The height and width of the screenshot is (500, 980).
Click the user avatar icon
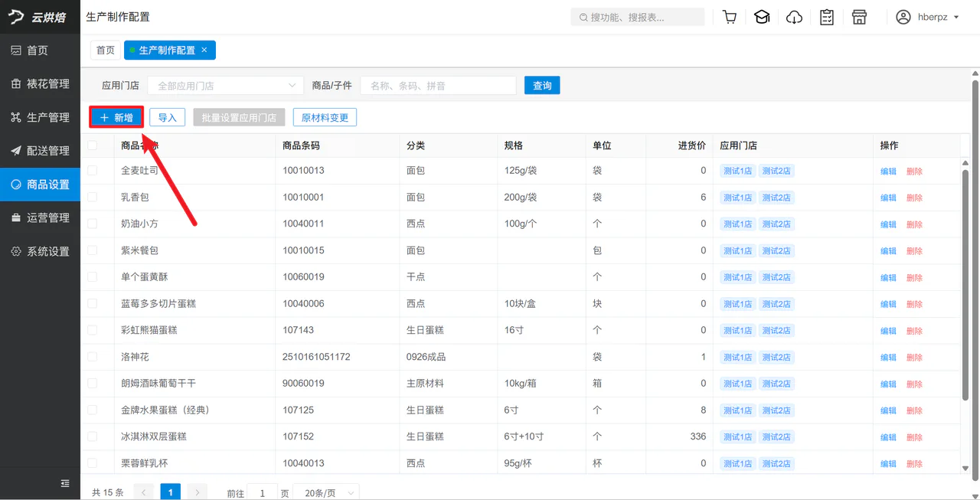click(x=903, y=17)
